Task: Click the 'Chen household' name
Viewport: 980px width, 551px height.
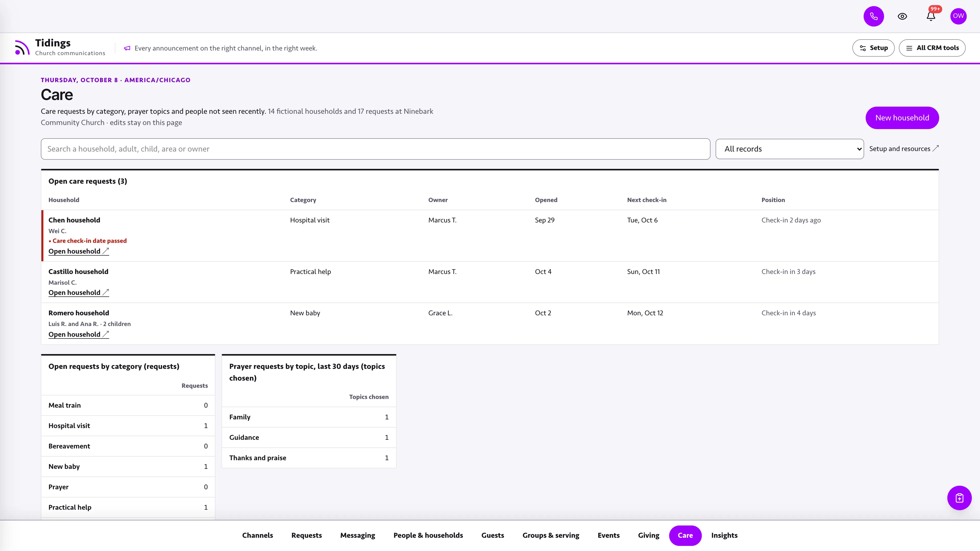Action: pos(74,220)
